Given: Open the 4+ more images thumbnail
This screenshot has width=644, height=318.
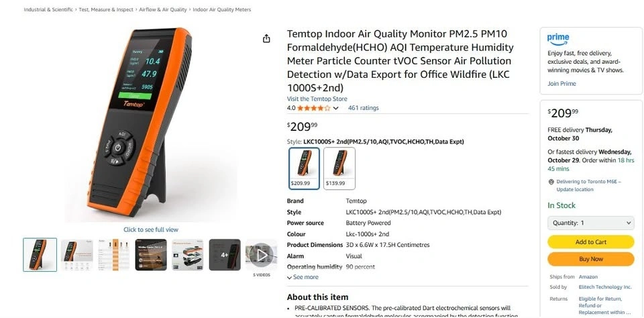Looking at the screenshot, I should point(225,255).
